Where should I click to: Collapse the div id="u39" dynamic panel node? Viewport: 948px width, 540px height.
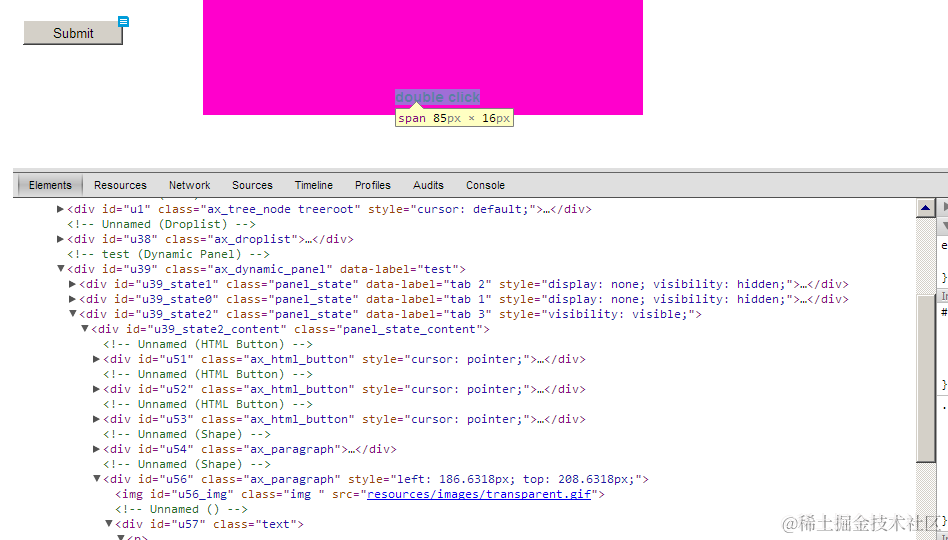pyautogui.click(x=60, y=269)
